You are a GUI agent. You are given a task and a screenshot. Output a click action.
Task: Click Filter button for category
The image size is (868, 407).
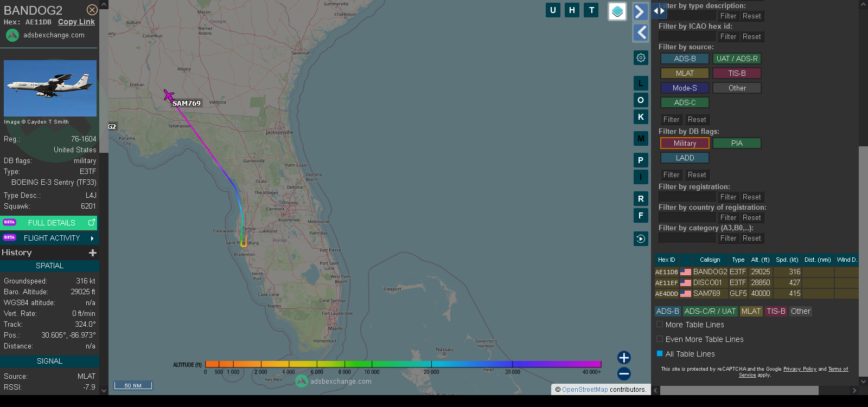click(728, 238)
